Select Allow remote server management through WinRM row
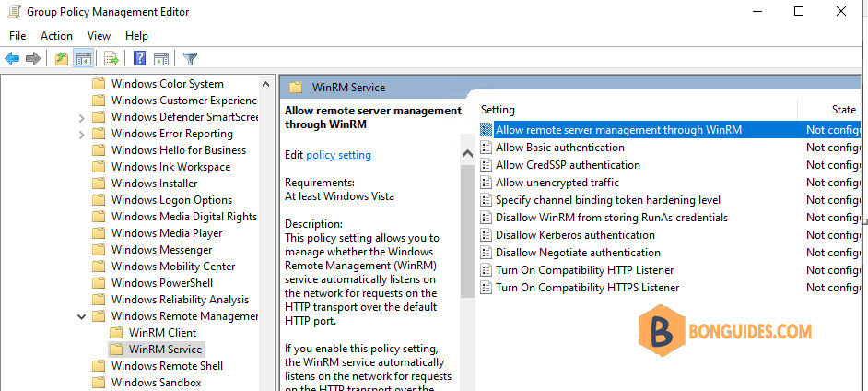 (x=670, y=130)
